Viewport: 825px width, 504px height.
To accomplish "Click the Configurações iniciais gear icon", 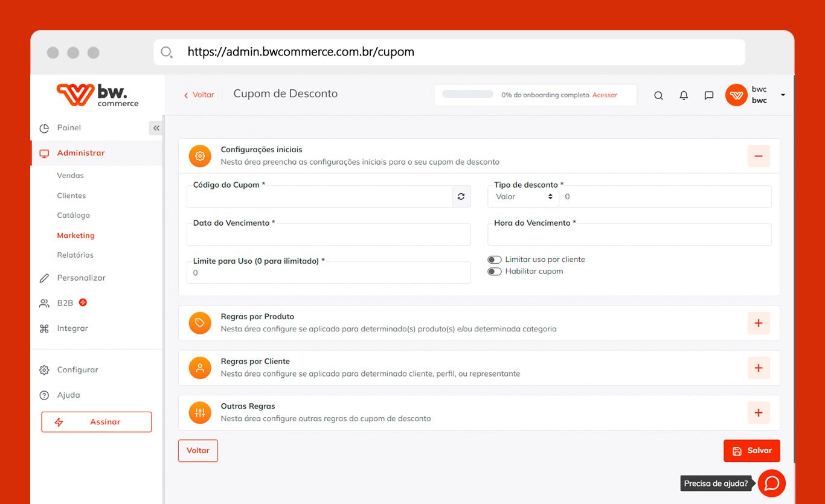I will pyautogui.click(x=200, y=156).
